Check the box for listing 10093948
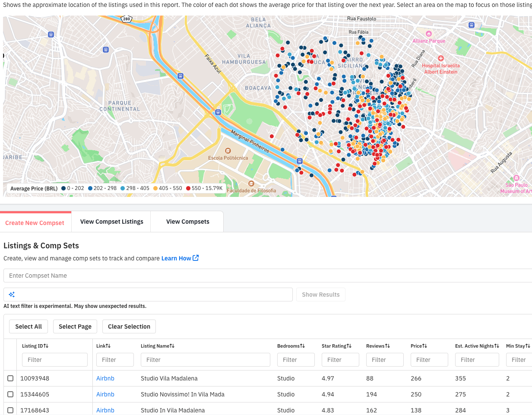 coord(10,378)
